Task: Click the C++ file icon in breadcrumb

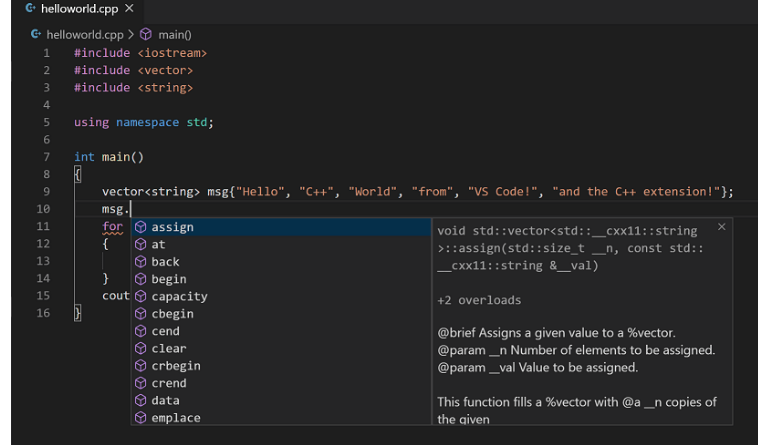Action: pos(36,34)
